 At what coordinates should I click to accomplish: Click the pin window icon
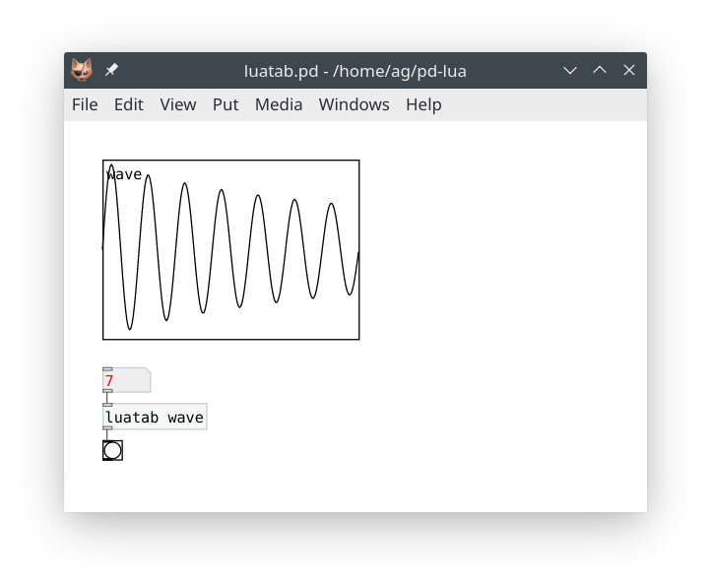tap(111, 71)
